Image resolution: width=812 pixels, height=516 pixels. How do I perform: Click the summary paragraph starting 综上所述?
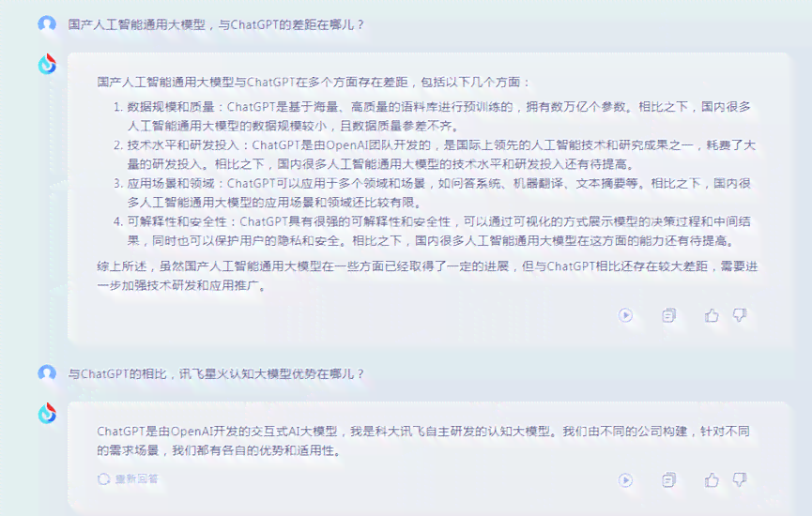[x=427, y=276]
